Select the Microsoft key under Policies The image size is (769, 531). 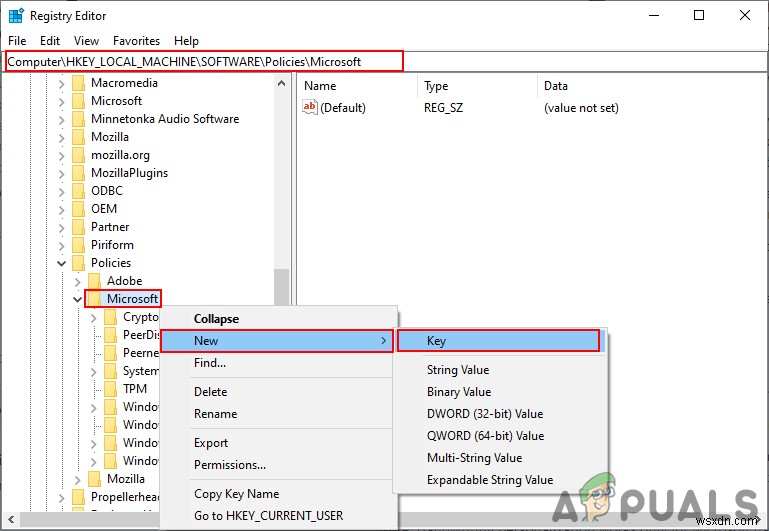click(x=132, y=299)
